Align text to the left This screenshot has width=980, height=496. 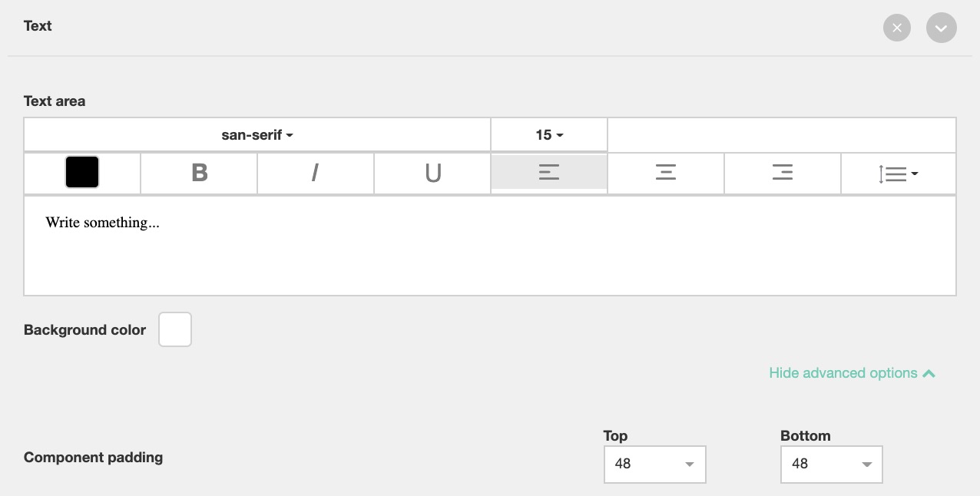(549, 173)
